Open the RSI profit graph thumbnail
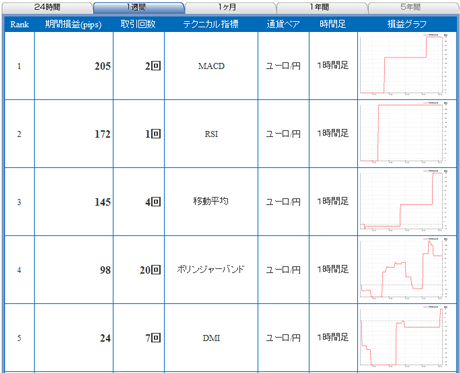460x373 pixels. (x=404, y=132)
